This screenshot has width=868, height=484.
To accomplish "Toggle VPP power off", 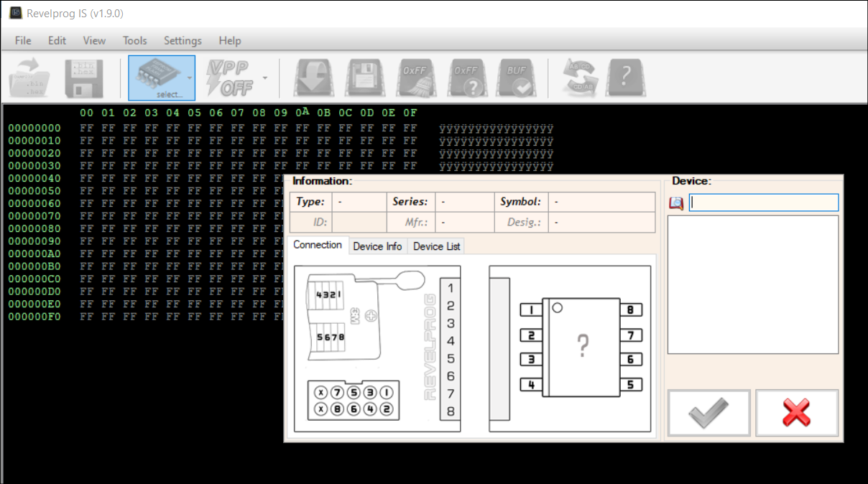I will (230, 75).
